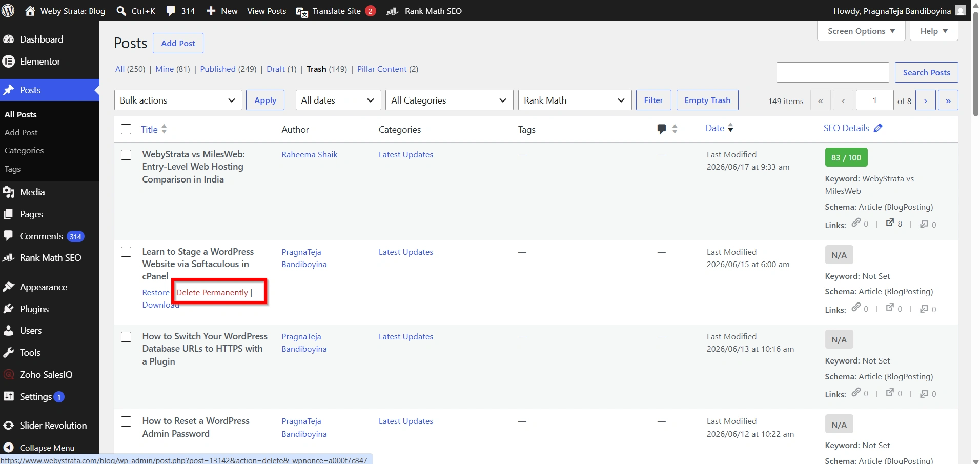Open the Tags submenu item in sidebar
980x464 pixels.
12,169
